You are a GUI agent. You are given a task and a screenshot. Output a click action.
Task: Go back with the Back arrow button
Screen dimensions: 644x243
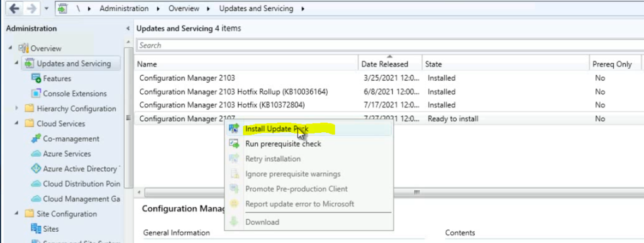tap(14, 9)
